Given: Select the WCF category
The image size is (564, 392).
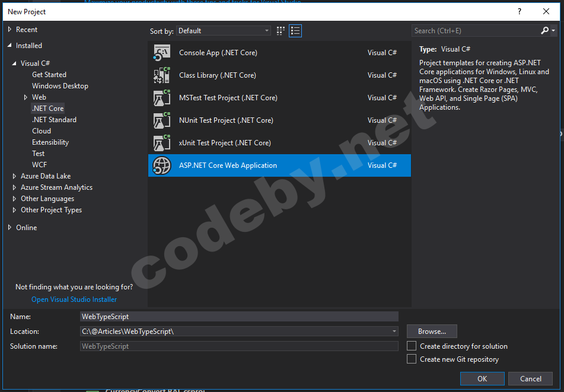Looking at the screenshot, I should 39,165.
